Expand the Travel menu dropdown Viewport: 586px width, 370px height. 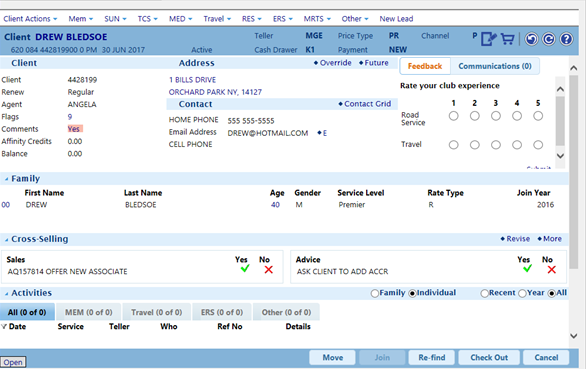tap(217, 19)
